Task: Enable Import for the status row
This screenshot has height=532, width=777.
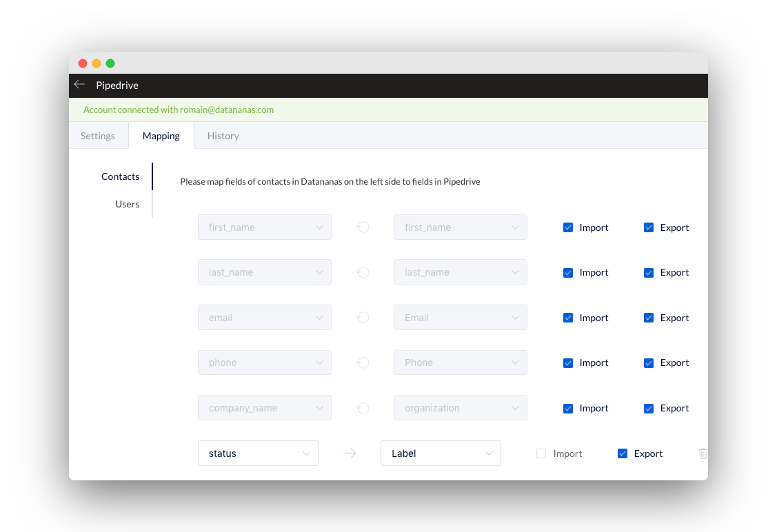Action: (541, 453)
